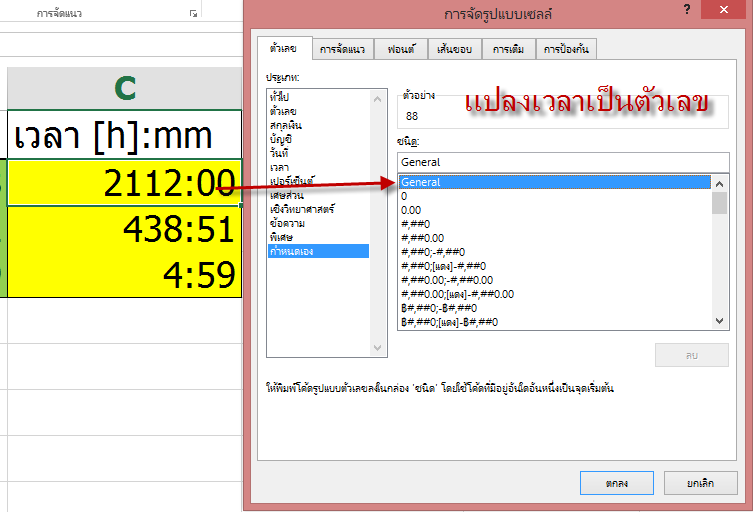Switch to the เส้นขอบ tab

[454, 49]
